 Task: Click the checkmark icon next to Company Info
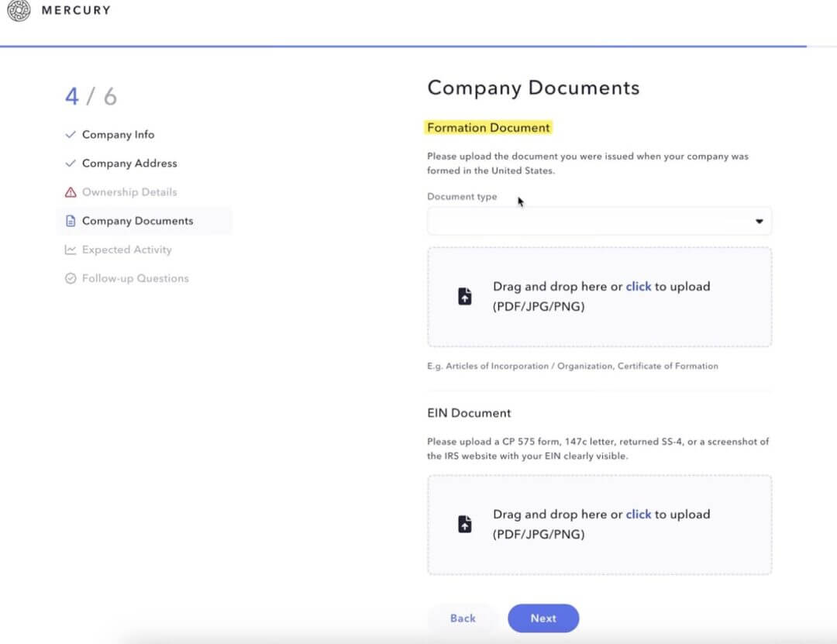tap(70, 134)
